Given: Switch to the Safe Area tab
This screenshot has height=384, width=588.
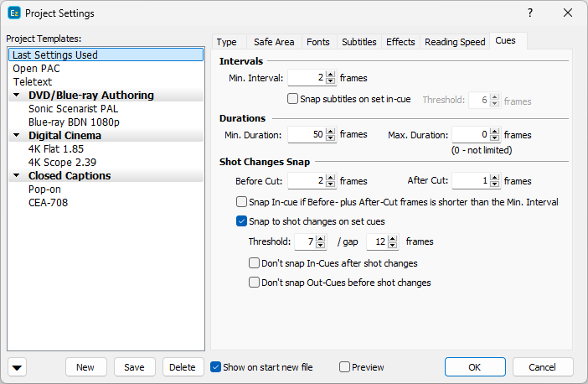Looking at the screenshot, I should click(273, 42).
